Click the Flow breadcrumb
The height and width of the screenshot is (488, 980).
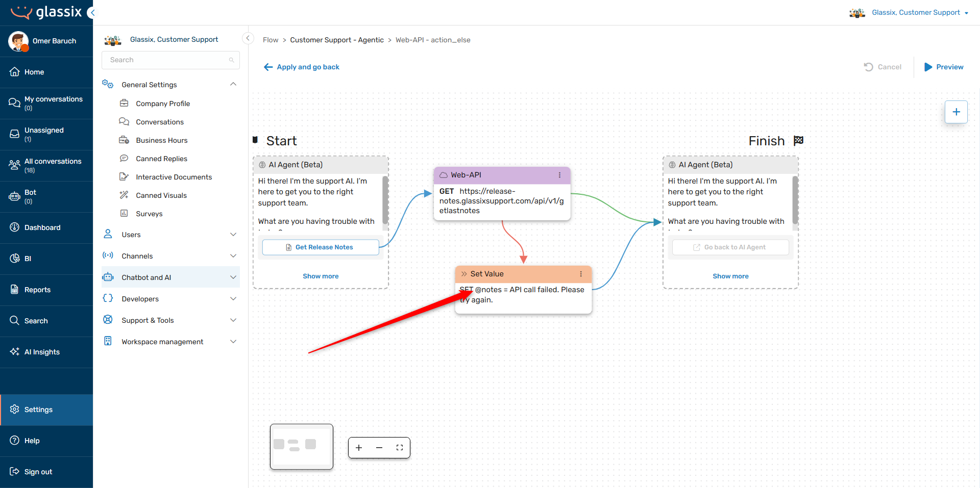click(x=271, y=40)
